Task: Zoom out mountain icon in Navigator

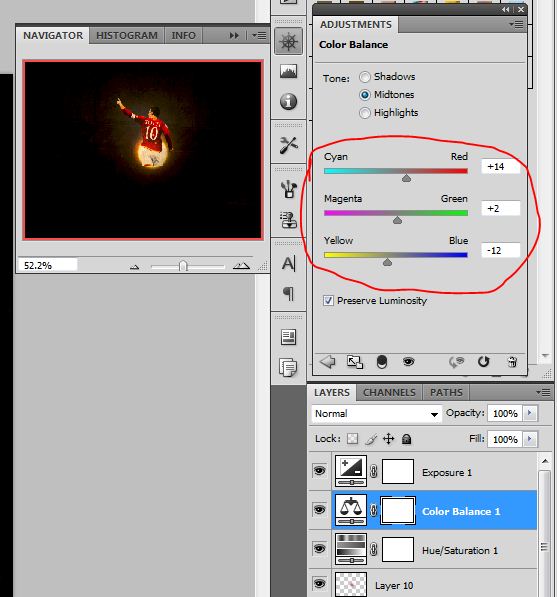Action: coord(134,267)
